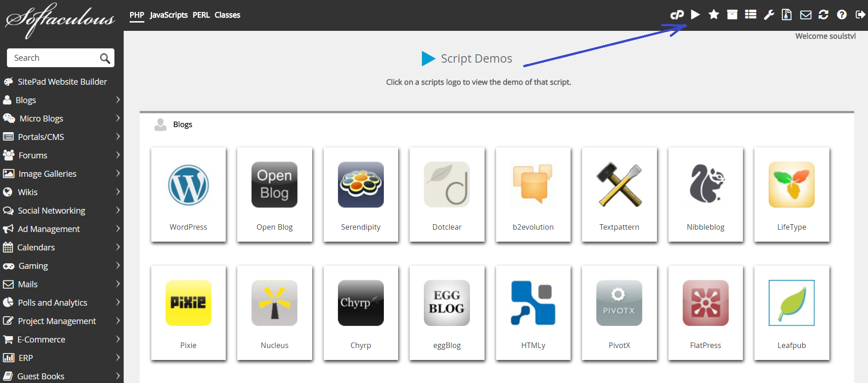Open SitePad Website Builder in sidebar

[x=62, y=81]
